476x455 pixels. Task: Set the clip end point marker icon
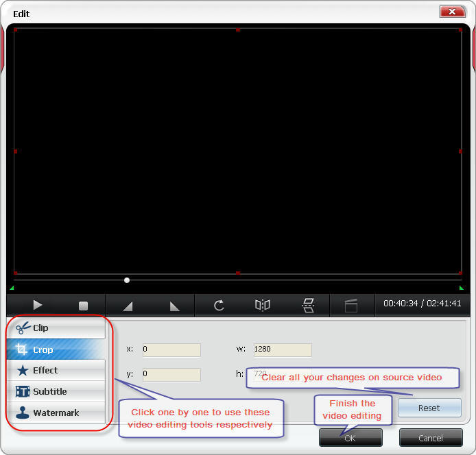coord(174,306)
